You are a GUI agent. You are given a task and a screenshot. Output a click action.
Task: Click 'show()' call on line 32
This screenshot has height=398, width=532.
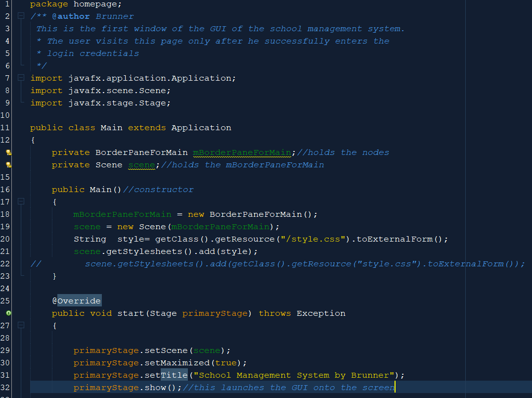click(161, 388)
